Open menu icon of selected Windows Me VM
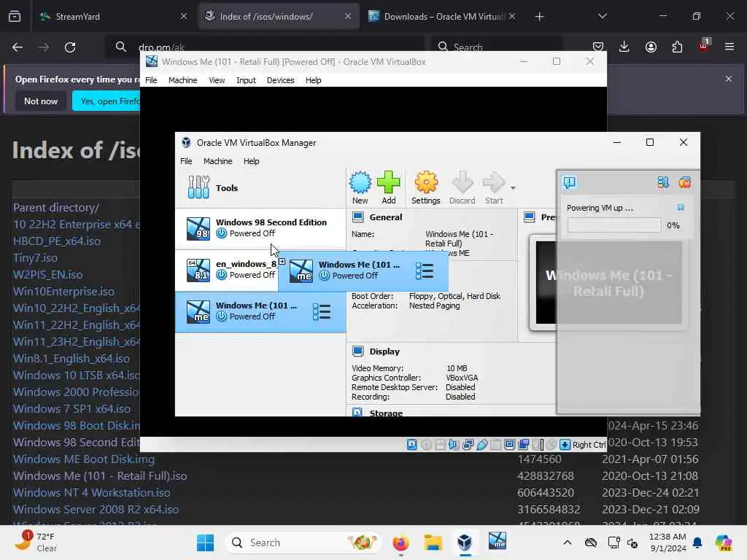 pos(322,312)
